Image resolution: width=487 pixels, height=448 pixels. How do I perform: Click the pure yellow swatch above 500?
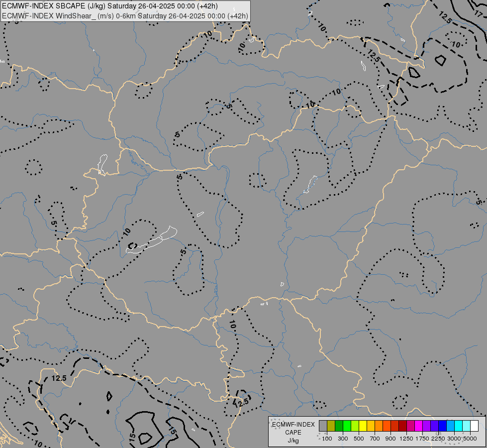pyautogui.click(x=363, y=426)
